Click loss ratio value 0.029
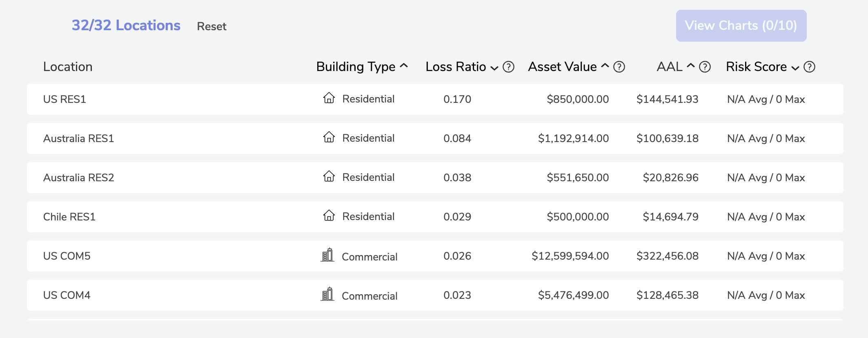 pos(457,217)
